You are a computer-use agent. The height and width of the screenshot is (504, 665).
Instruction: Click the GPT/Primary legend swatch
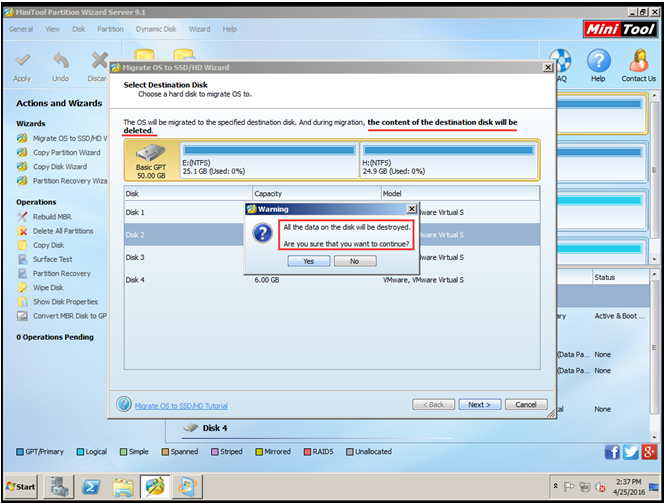[20, 452]
